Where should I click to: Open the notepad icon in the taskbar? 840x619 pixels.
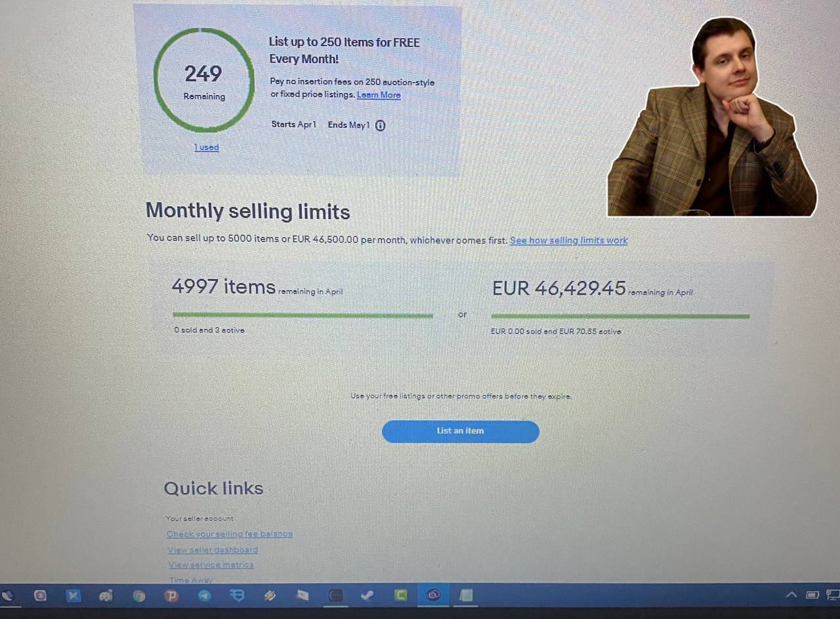point(466,595)
